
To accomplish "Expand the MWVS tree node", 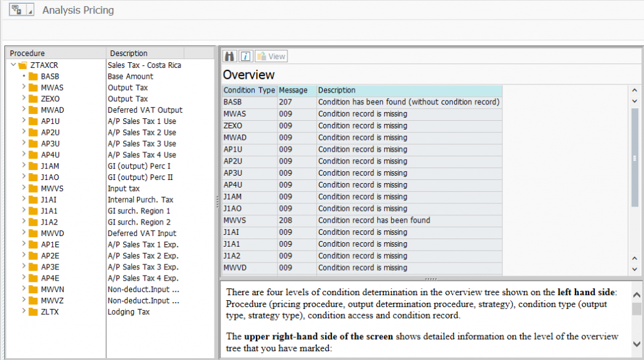I will click(24, 188).
